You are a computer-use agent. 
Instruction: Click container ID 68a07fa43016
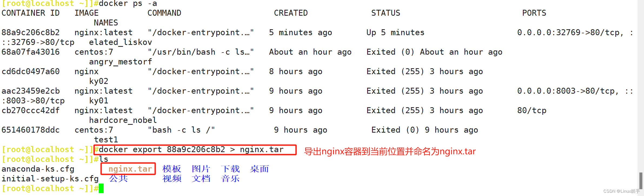31,52
